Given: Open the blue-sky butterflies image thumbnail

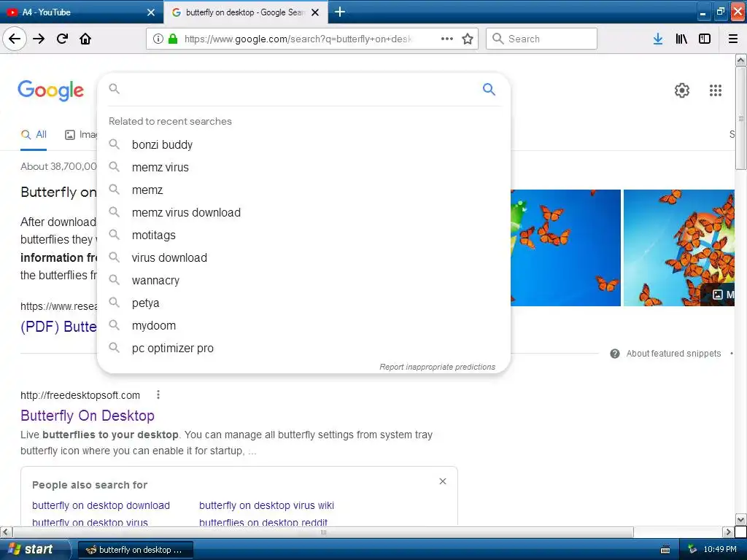Looking at the screenshot, I should pos(565,248).
